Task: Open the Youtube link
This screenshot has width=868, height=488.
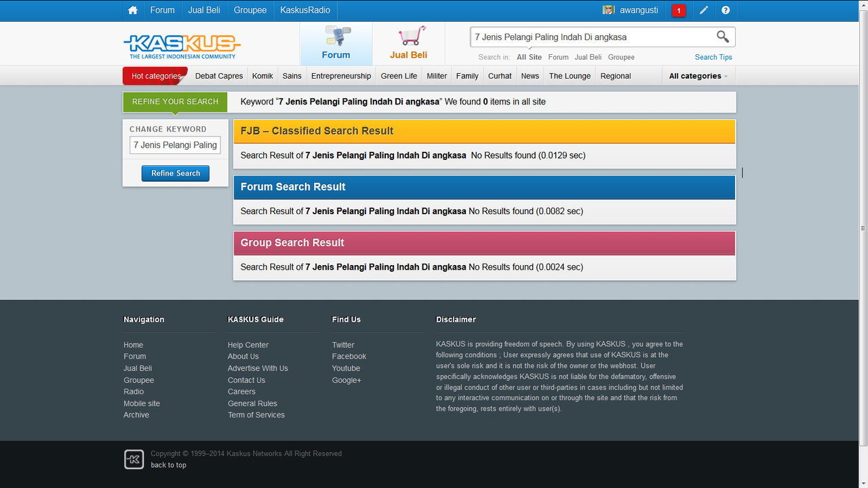Action: [x=346, y=369]
